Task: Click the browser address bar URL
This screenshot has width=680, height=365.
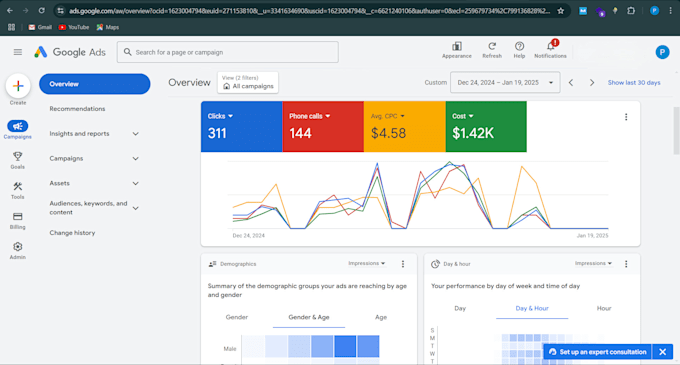Action: (310, 11)
